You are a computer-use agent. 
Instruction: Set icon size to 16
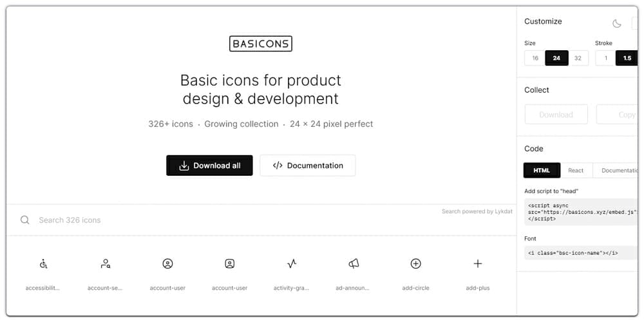(535, 58)
